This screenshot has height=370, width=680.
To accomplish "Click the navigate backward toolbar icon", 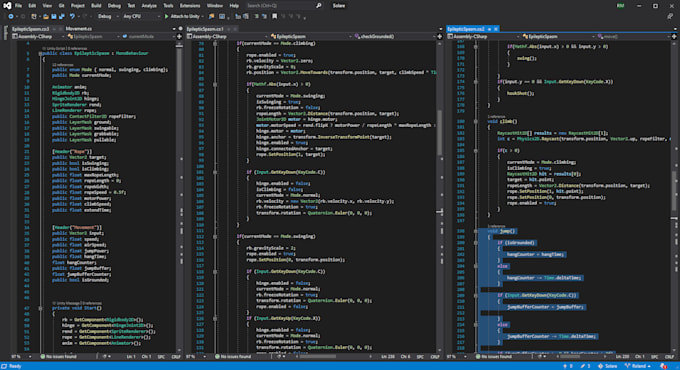I will (11, 16).
